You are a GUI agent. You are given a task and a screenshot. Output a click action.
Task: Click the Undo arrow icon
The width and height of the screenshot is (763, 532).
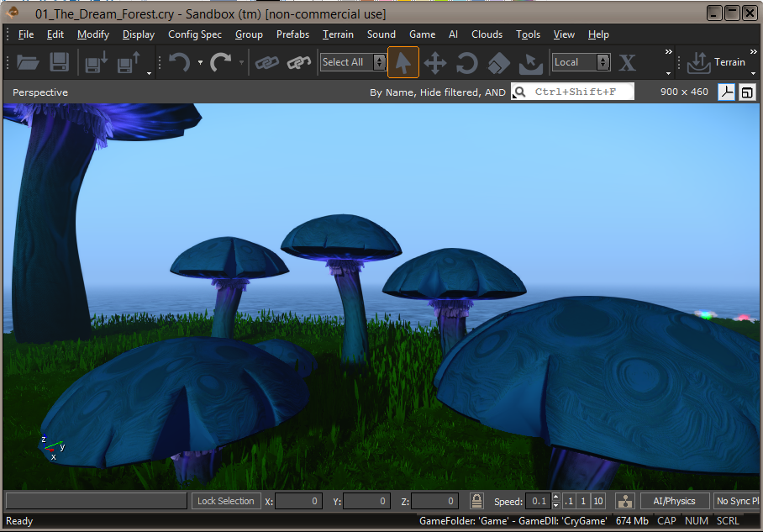tap(179, 62)
